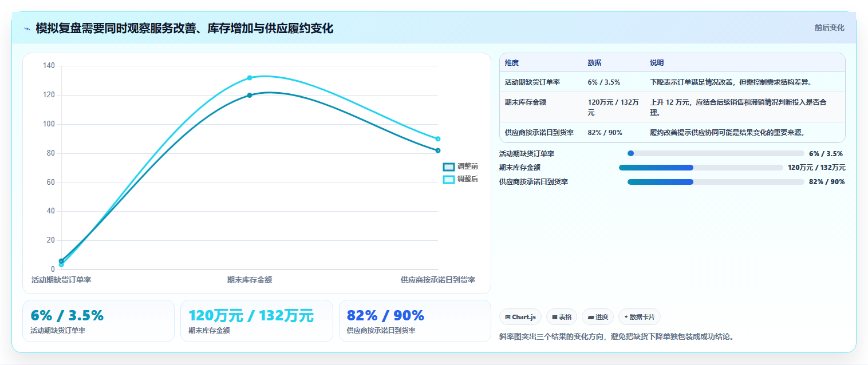
Task: Click the 说明 table column header
Action: point(657,63)
